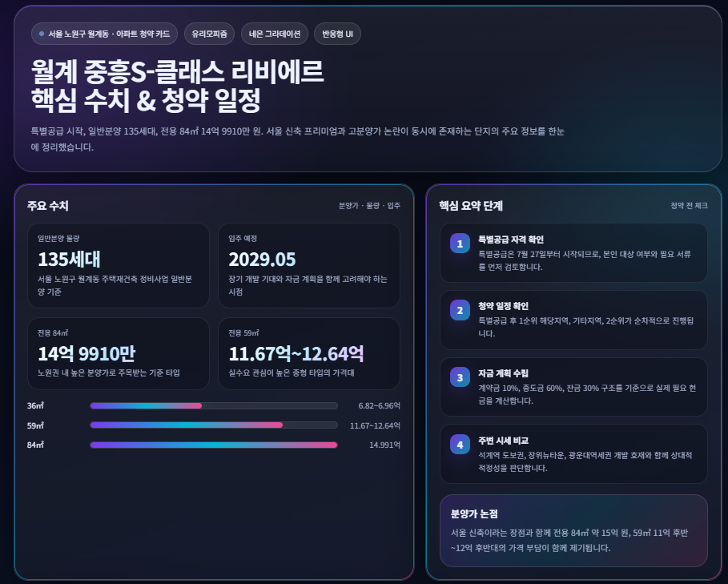Click the 분양가 논점 heading
728x584 pixels.
click(474, 514)
